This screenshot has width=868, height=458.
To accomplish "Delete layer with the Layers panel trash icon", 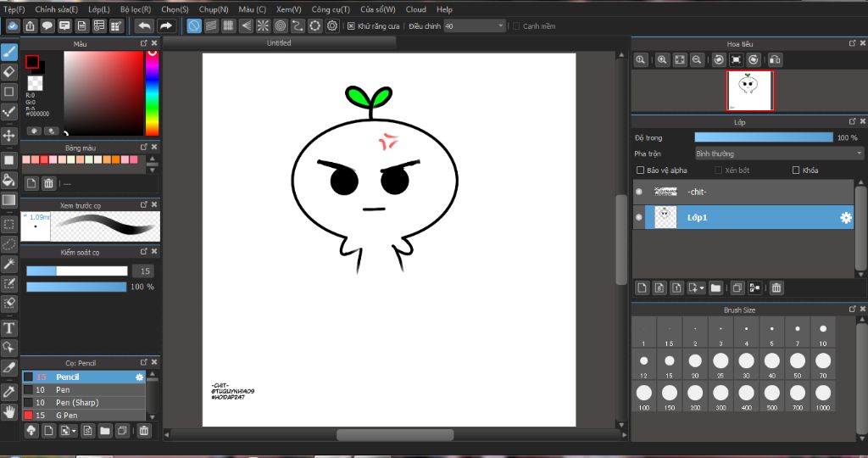I will (x=776, y=288).
